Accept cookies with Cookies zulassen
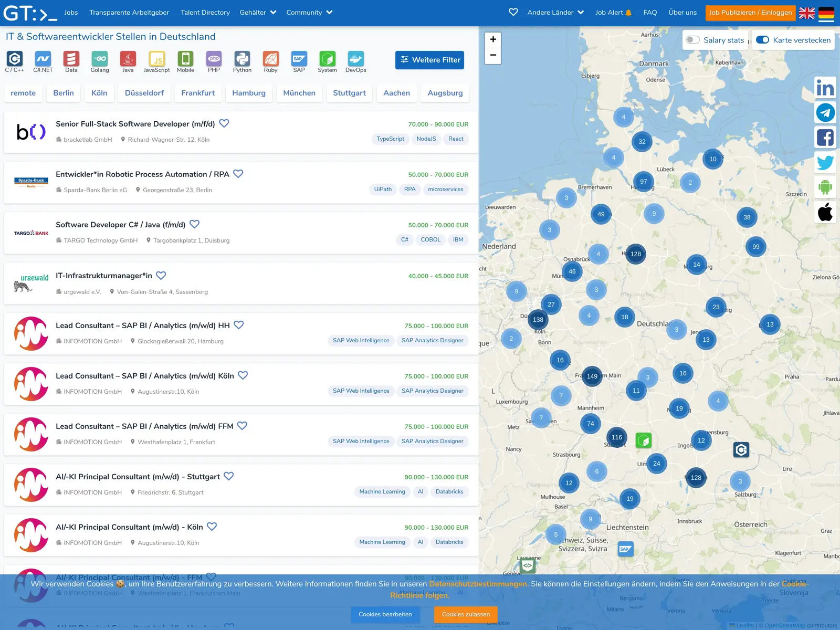The height and width of the screenshot is (630, 840). click(x=466, y=614)
